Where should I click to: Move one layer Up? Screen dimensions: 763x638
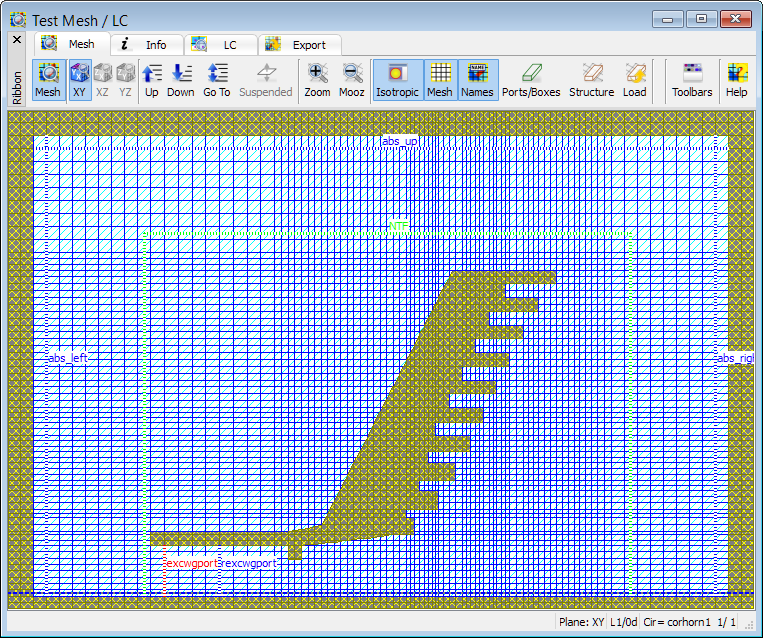[152, 80]
